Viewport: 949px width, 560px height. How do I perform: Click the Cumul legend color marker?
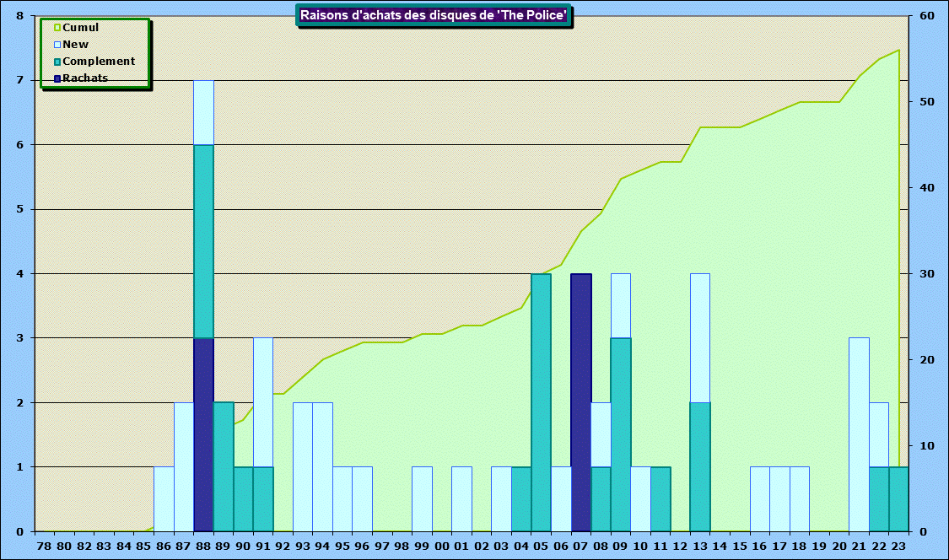57,28
